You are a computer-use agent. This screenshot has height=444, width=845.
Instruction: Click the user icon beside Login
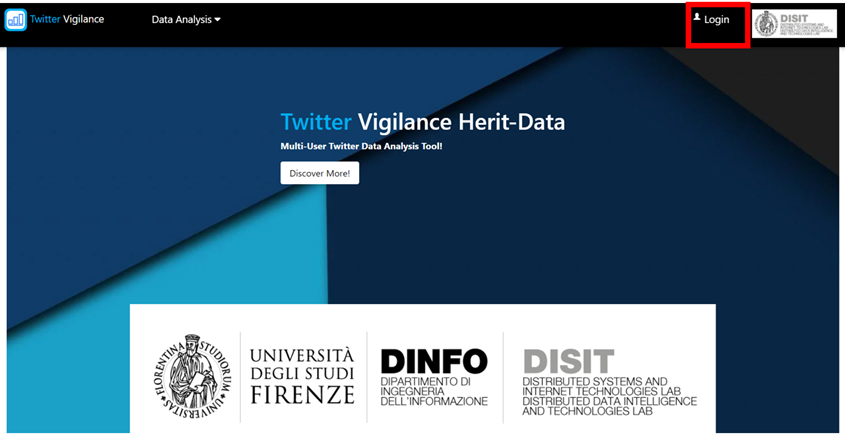[697, 18]
